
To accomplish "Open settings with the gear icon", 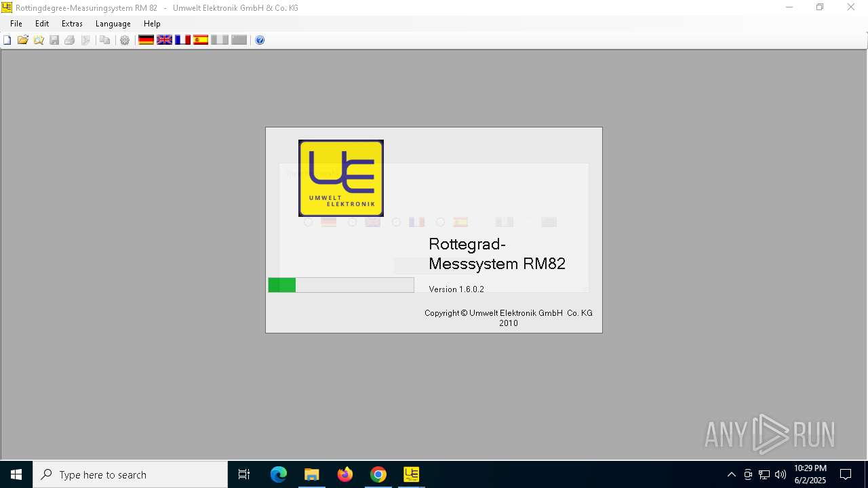I will pos(125,40).
